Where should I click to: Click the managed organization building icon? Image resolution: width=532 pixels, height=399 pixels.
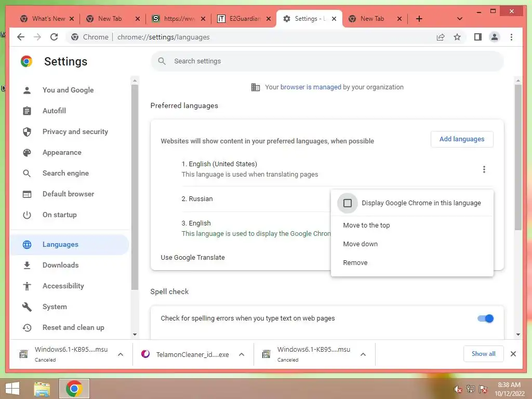pos(256,87)
